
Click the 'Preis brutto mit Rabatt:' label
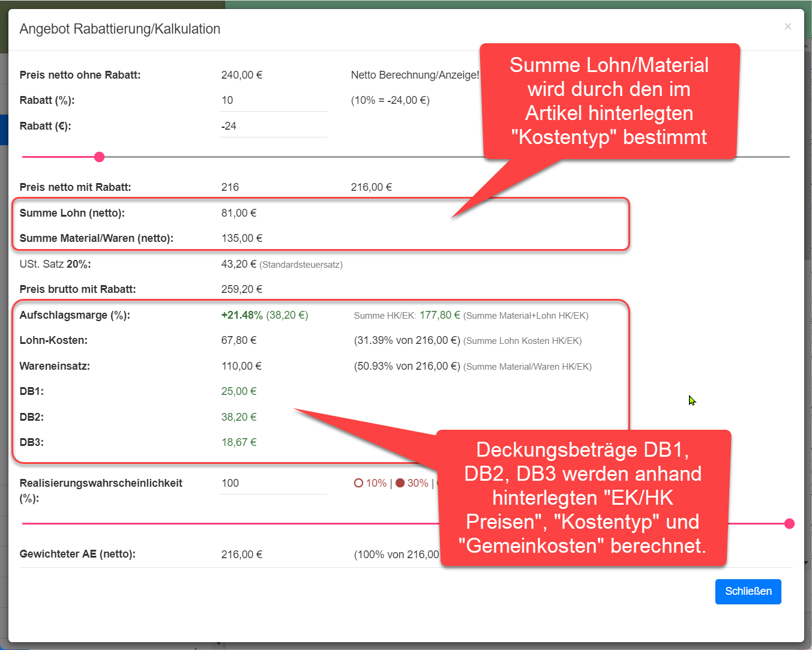pyautogui.click(x=78, y=289)
